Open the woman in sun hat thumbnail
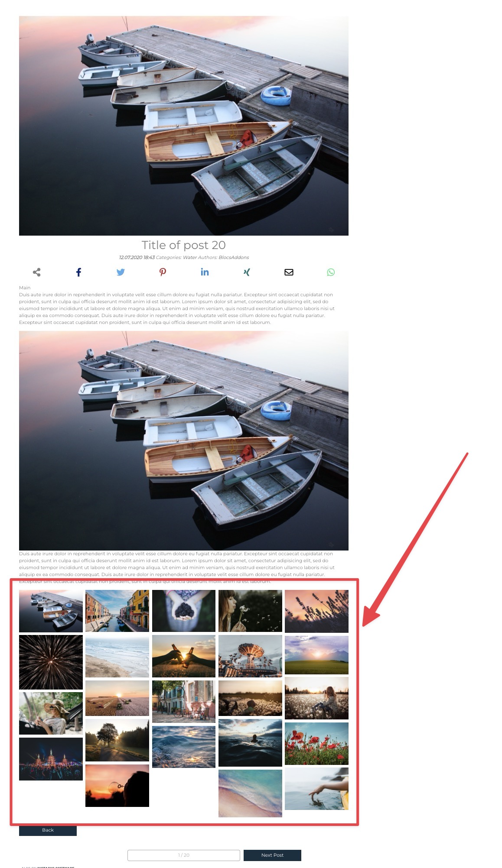This screenshot has height=868, width=502. click(x=51, y=713)
